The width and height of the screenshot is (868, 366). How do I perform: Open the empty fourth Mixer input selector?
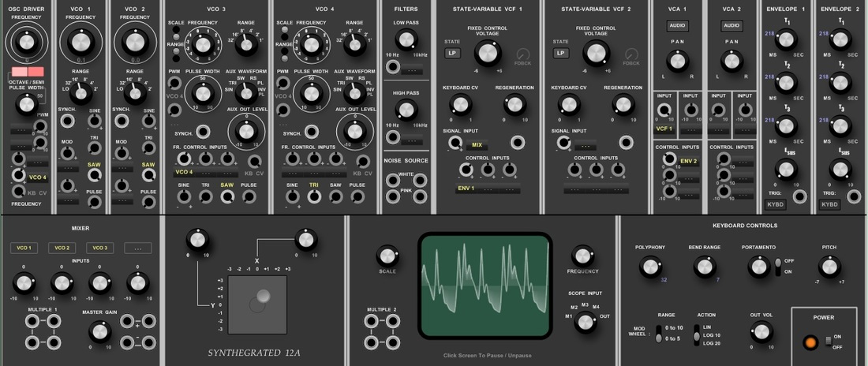[x=138, y=248]
